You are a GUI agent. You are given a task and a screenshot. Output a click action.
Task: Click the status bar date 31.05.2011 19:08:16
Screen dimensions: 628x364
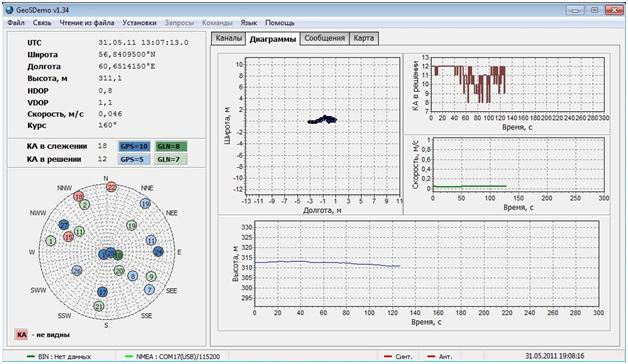click(x=555, y=356)
